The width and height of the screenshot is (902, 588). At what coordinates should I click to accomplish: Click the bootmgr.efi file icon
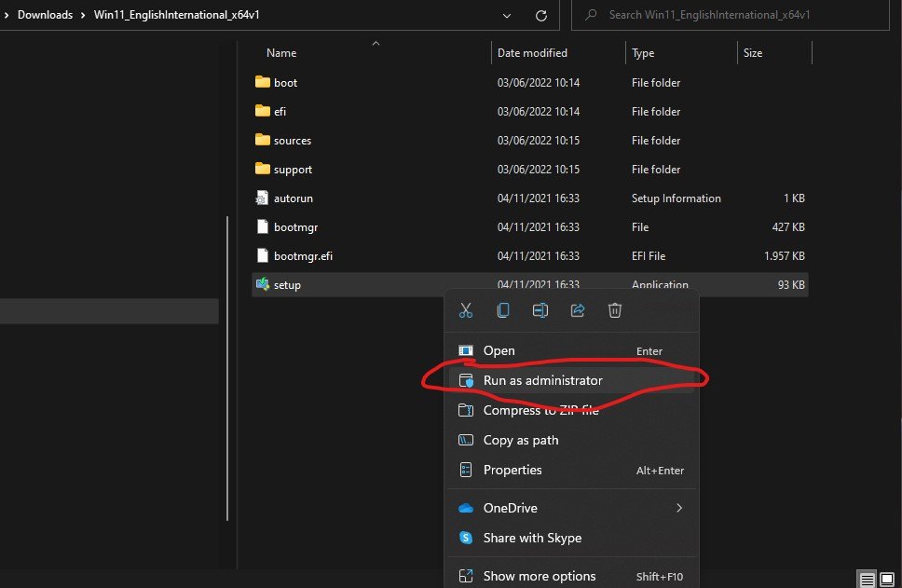(x=263, y=255)
